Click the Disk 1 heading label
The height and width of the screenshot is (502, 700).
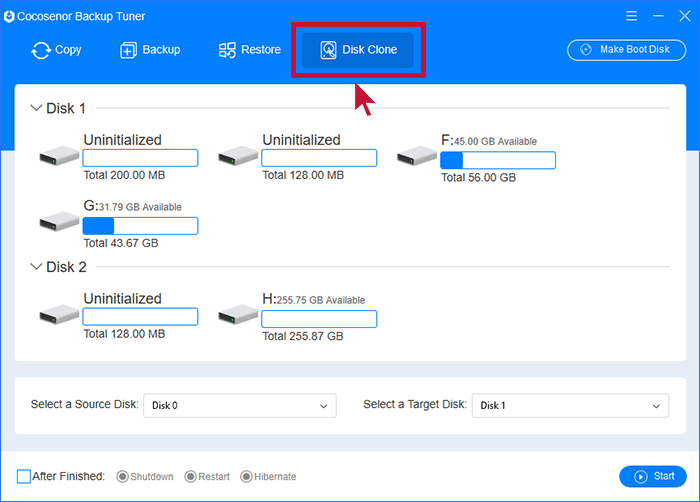tap(66, 109)
